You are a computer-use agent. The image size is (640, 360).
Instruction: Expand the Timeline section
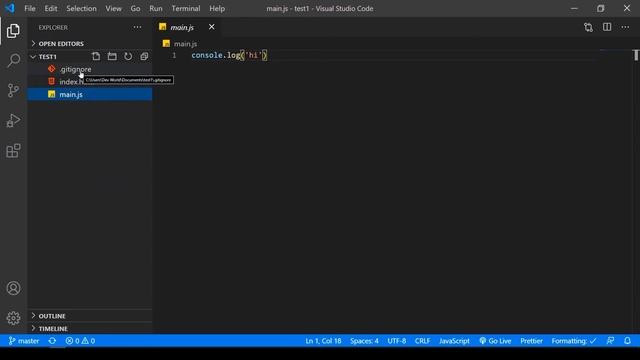(90, 329)
